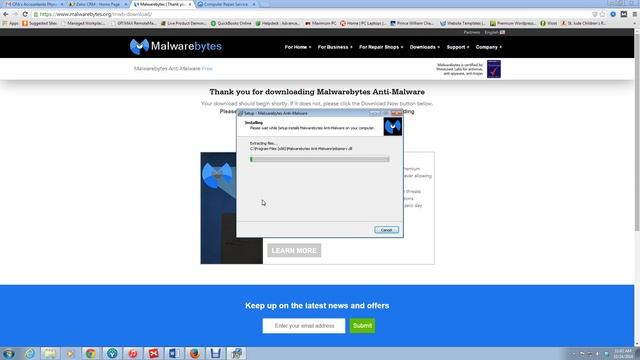Open the Helpdesk Advance bookmark
Image resolution: width=640 pixels, height=360 pixels.
coord(278,23)
